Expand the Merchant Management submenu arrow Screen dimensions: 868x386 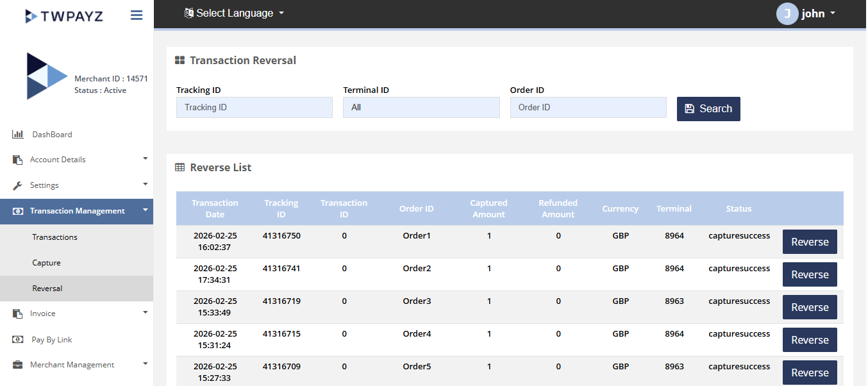(145, 364)
